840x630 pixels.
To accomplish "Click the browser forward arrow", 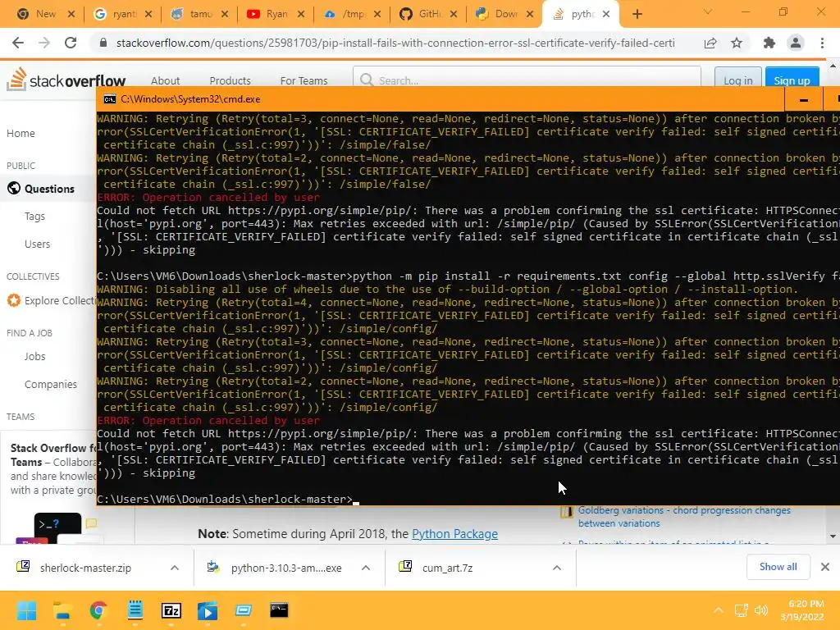I will click(x=44, y=43).
